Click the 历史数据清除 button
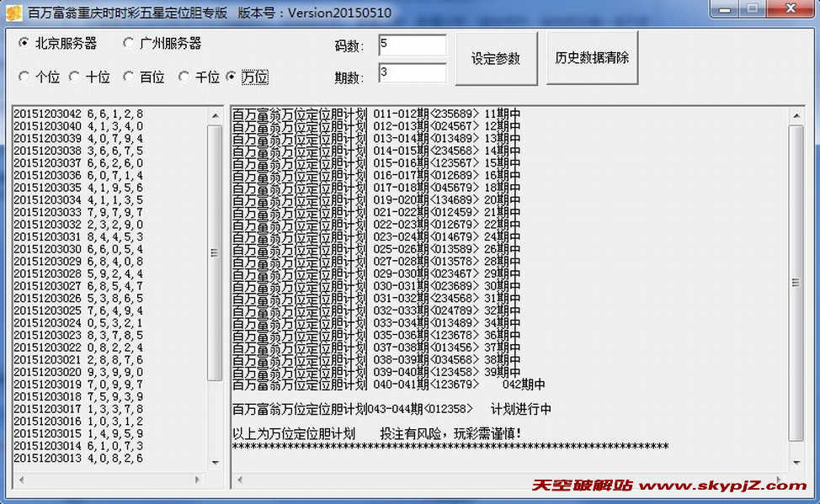Image resolution: width=820 pixels, height=504 pixels. (593, 56)
